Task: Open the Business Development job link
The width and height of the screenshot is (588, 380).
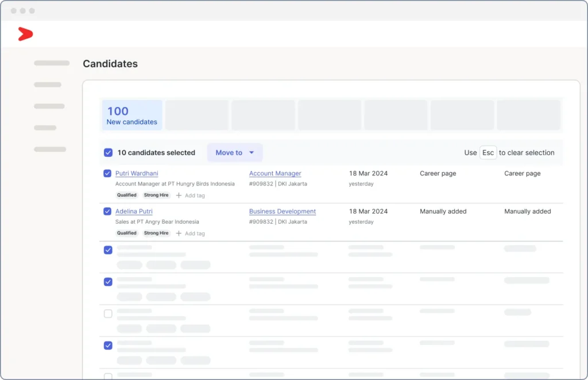Action: click(x=283, y=212)
